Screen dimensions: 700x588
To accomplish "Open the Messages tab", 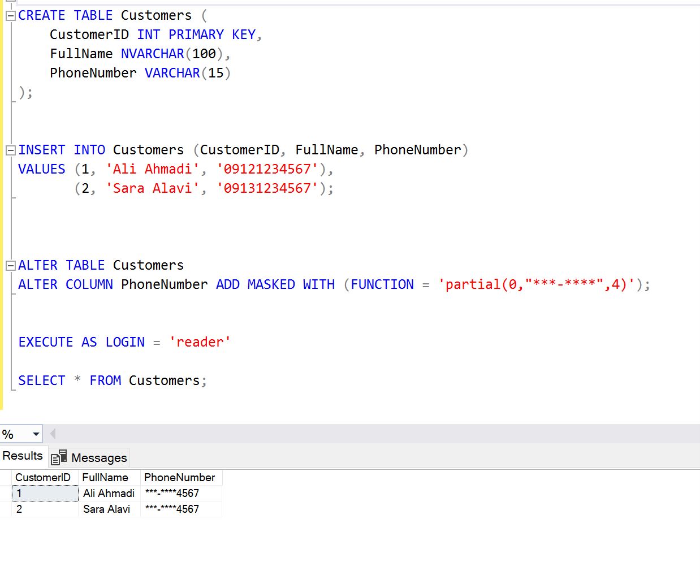I will [90, 457].
